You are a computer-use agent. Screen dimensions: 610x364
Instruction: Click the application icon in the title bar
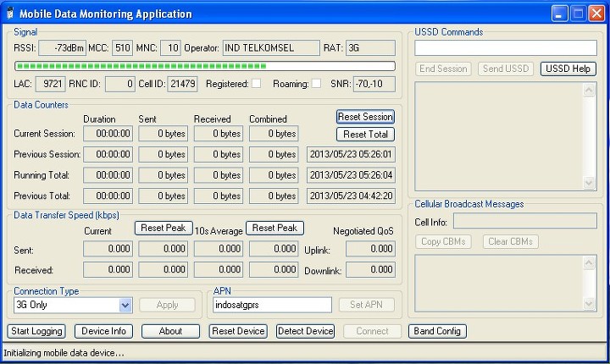pyautogui.click(x=10, y=14)
